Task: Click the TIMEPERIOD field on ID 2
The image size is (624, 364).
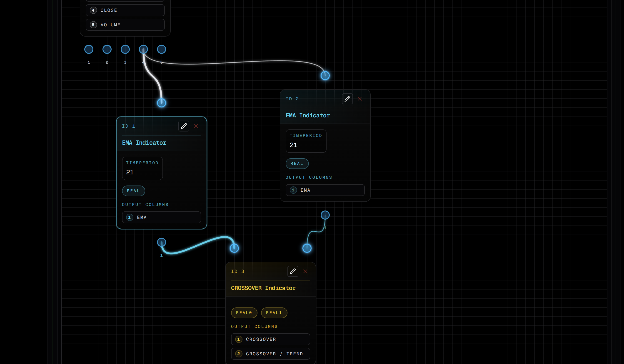Action: (x=306, y=141)
